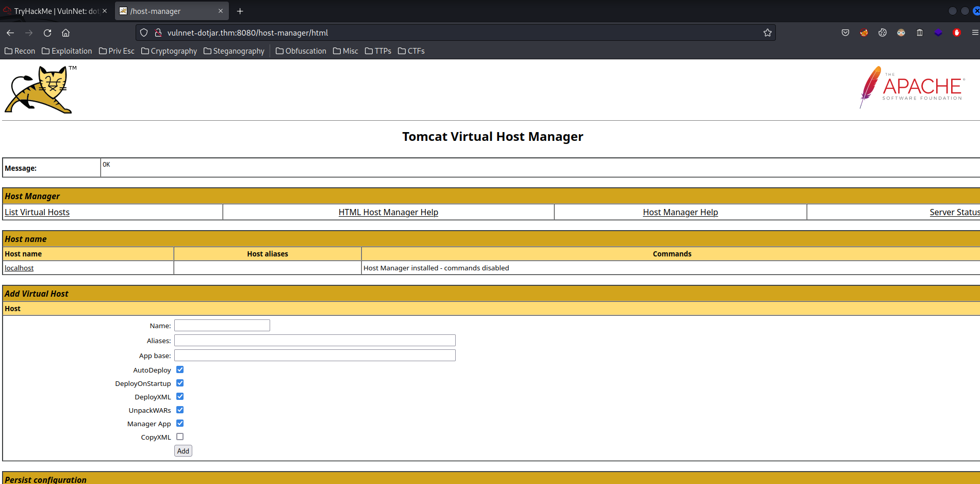The image size is (980, 484).
Task: Open the cookie extension icon
Action: pyautogui.click(x=883, y=33)
